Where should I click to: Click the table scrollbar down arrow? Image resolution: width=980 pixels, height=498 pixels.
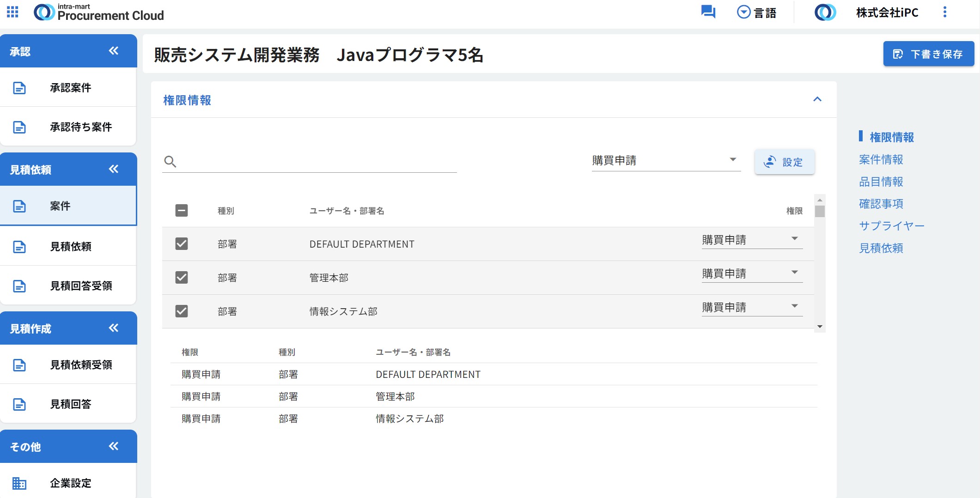(x=820, y=327)
